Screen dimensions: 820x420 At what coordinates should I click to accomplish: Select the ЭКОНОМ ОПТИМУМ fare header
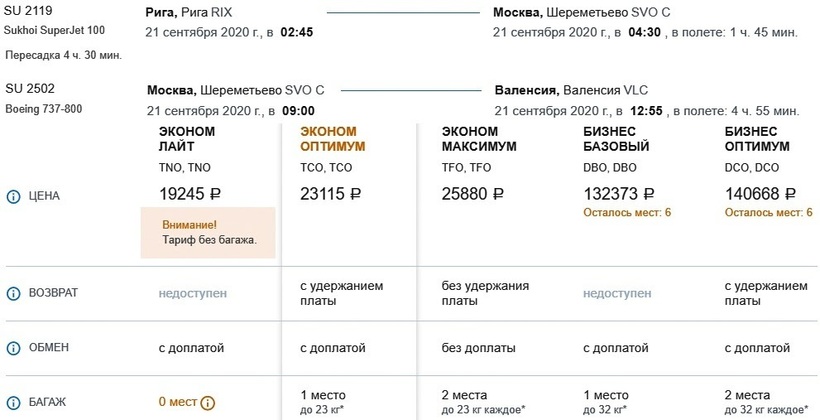tap(333, 138)
